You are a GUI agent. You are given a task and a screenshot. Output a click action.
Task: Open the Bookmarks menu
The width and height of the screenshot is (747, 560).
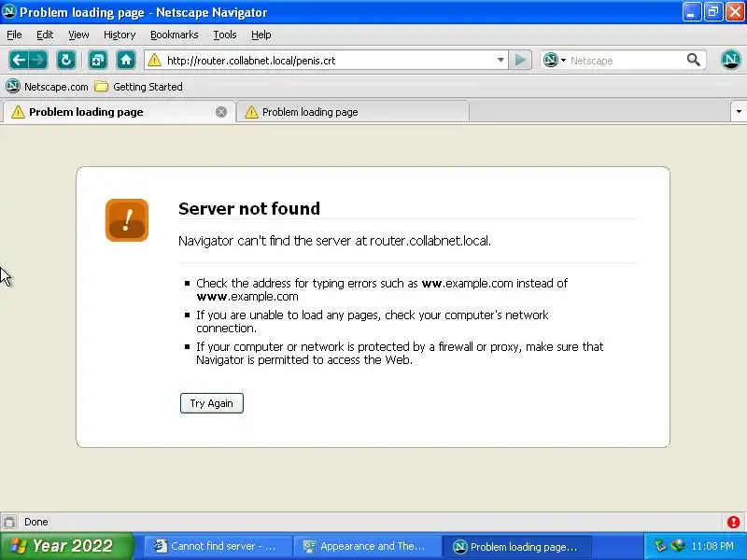pos(175,35)
